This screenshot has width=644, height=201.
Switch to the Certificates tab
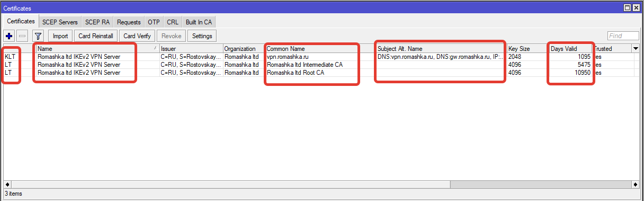[21, 21]
